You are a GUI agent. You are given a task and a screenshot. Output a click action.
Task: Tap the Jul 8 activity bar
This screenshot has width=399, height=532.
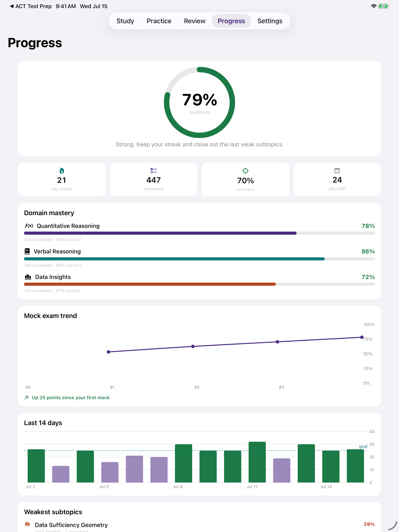(x=183, y=463)
